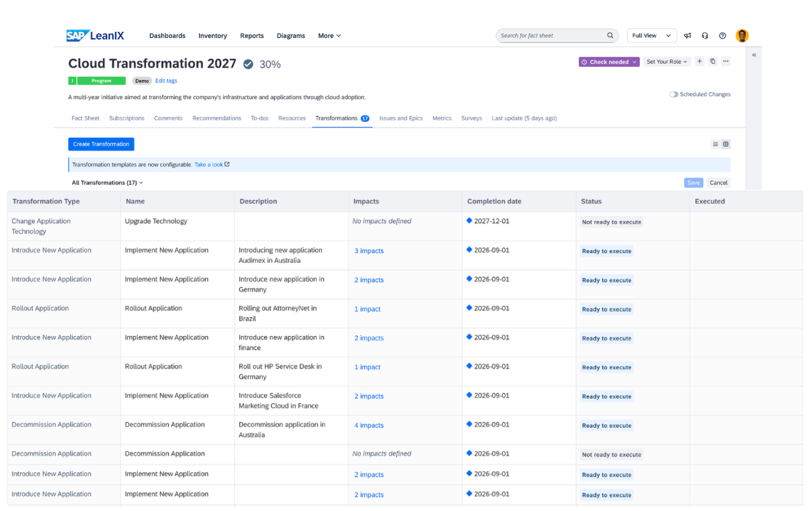Open the help question mark icon
The height and width of the screenshot is (511, 812).
(x=722, y=36)
